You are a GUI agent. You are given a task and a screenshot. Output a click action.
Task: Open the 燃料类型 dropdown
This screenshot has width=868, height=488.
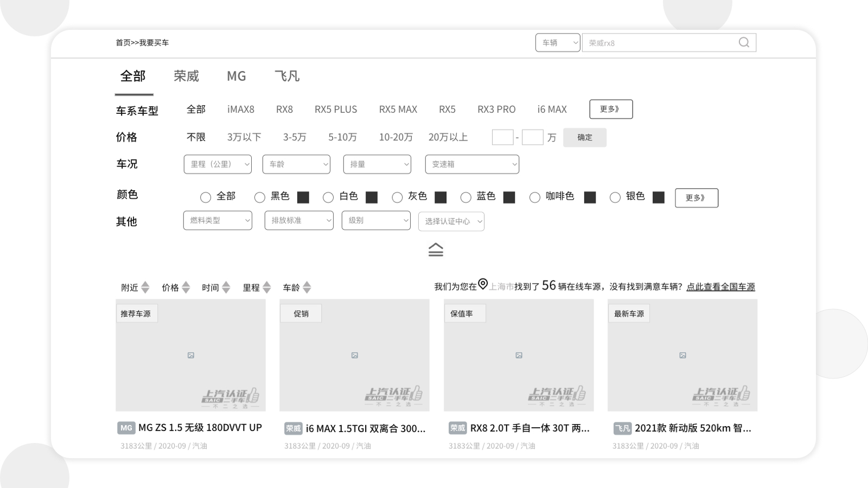click(218, 220)
